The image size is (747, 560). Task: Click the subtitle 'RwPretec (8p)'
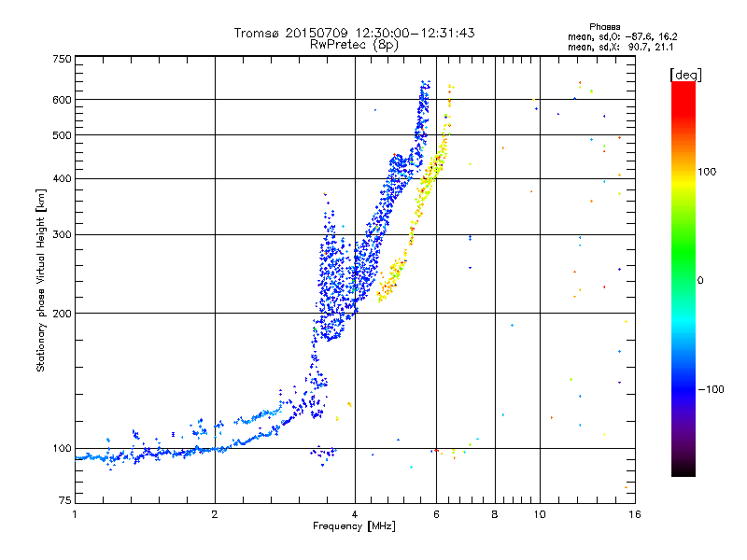(x=354, y=45)
